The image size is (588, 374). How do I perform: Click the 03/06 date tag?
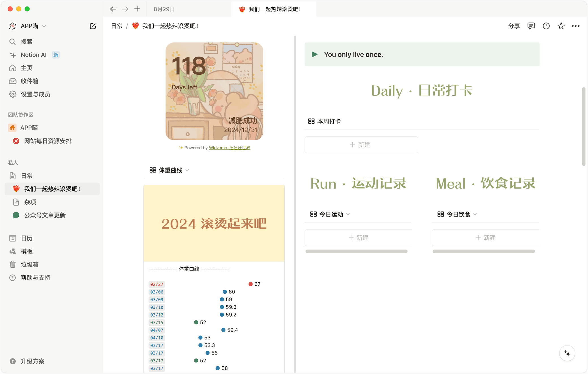[x=157, y=292]
